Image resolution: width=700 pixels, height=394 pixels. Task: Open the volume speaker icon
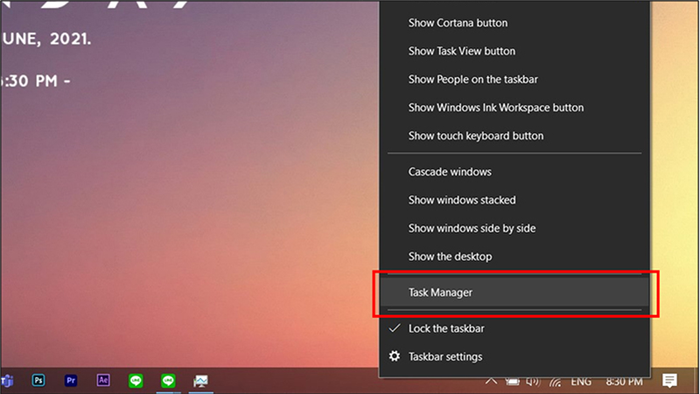pos(533,382)
